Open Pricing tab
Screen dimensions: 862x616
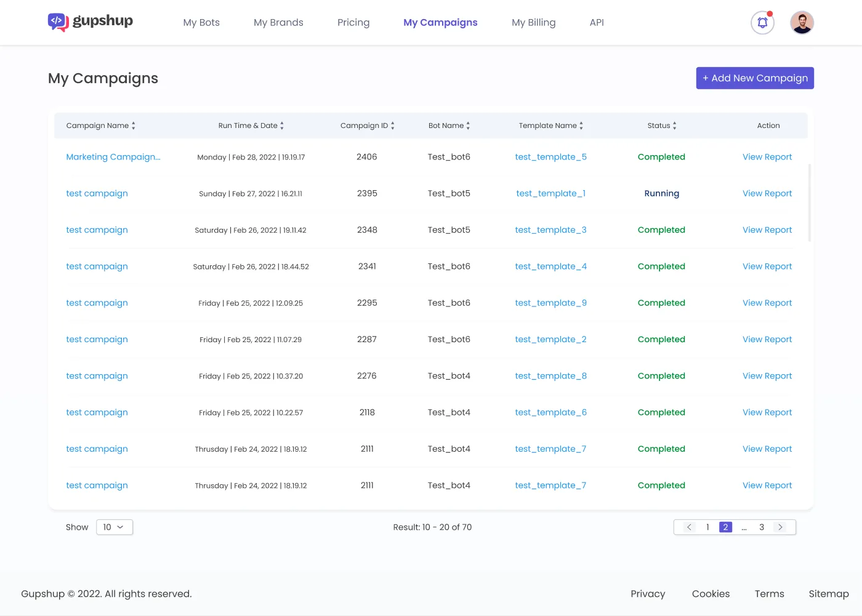353,23
